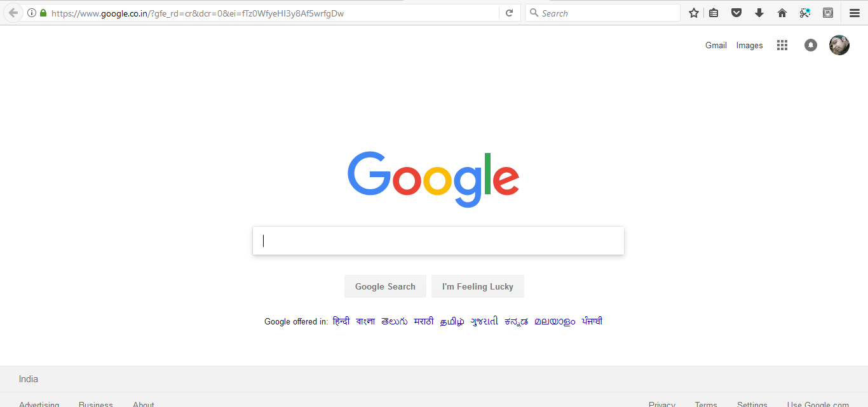Open the Pocket icon in toolbar

click(x=736, y=13)
